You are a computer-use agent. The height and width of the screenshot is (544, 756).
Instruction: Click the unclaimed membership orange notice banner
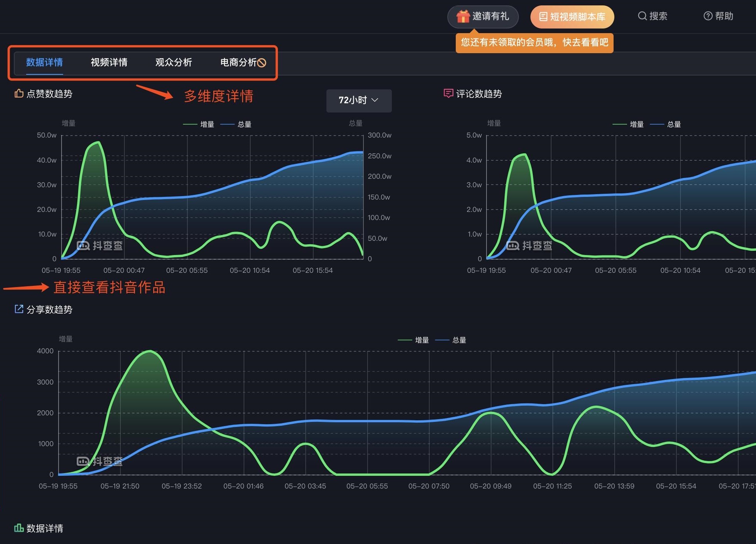534,42
